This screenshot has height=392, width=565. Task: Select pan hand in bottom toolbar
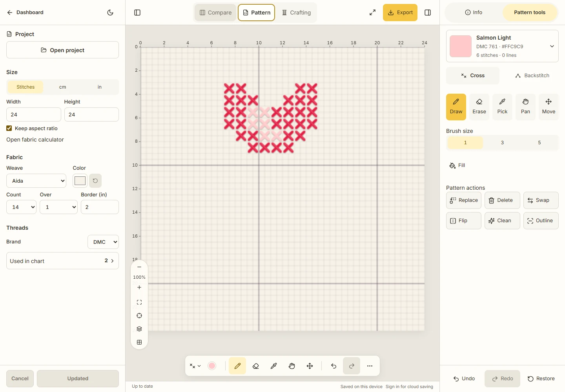292,366
